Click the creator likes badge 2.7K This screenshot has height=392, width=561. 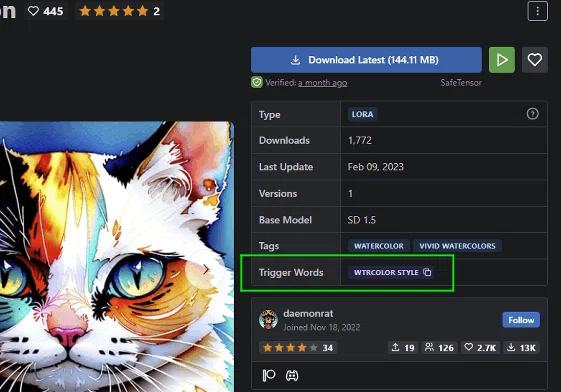(x=480, y=348)
